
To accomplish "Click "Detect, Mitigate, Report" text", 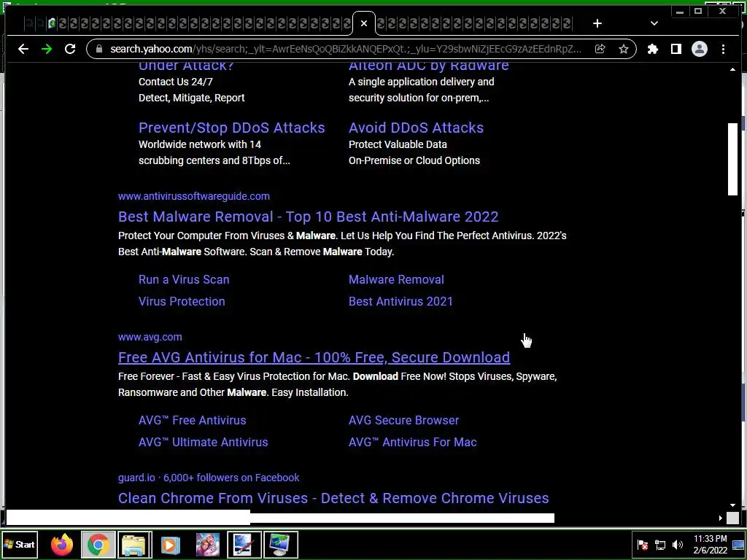I will click(192, 98).
